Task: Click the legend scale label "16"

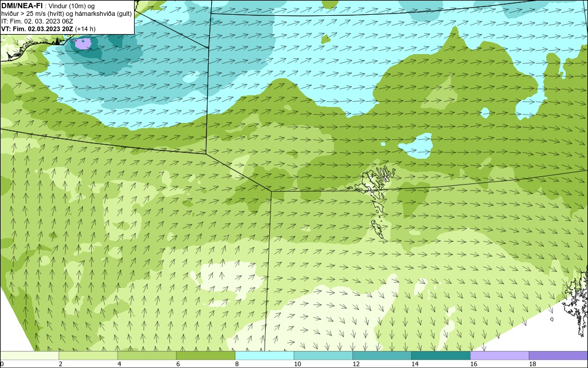Action: click(473, 364)
